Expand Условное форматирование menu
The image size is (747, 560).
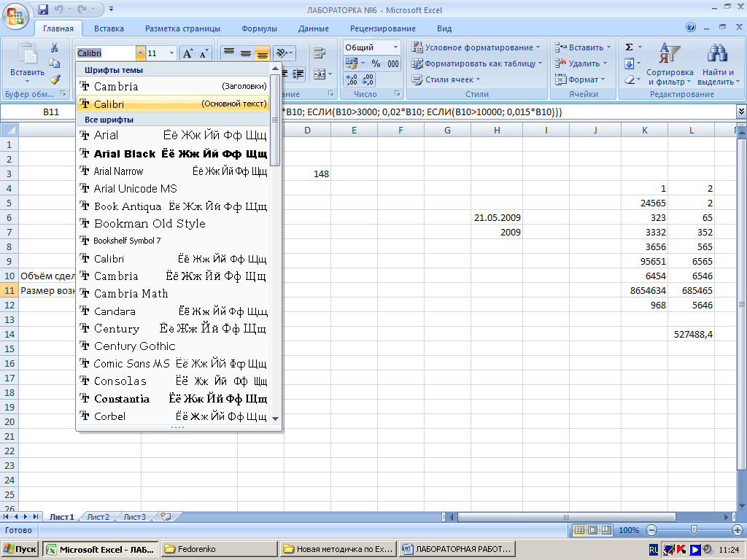[476, 47]
